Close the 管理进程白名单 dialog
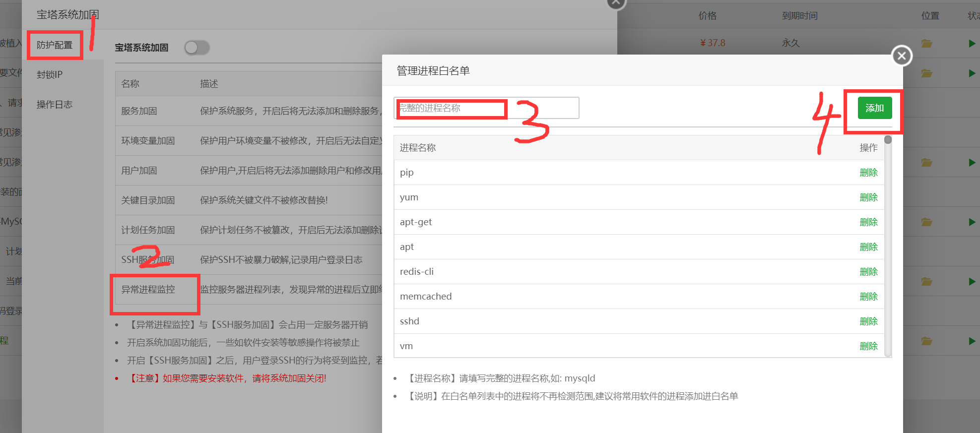 (902, 56)
